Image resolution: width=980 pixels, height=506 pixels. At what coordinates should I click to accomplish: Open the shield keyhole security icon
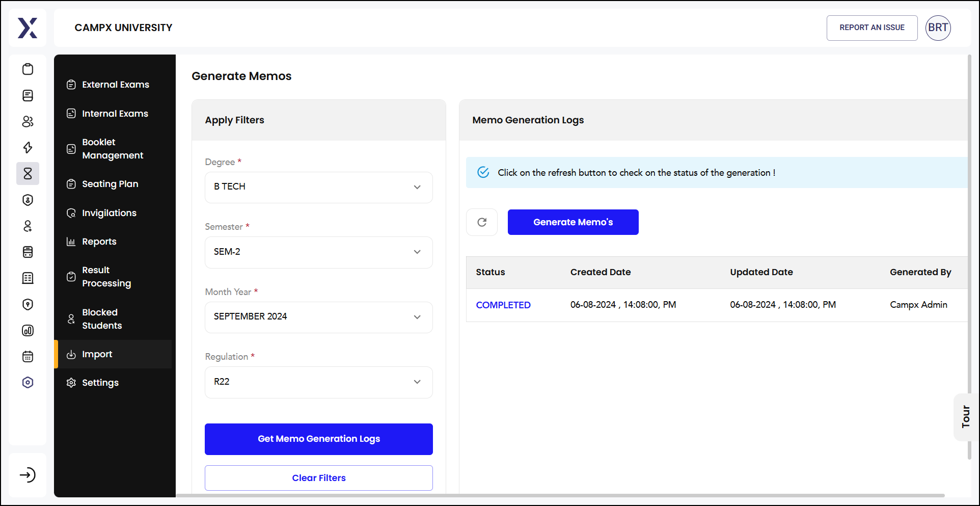[x=28, y=304]
